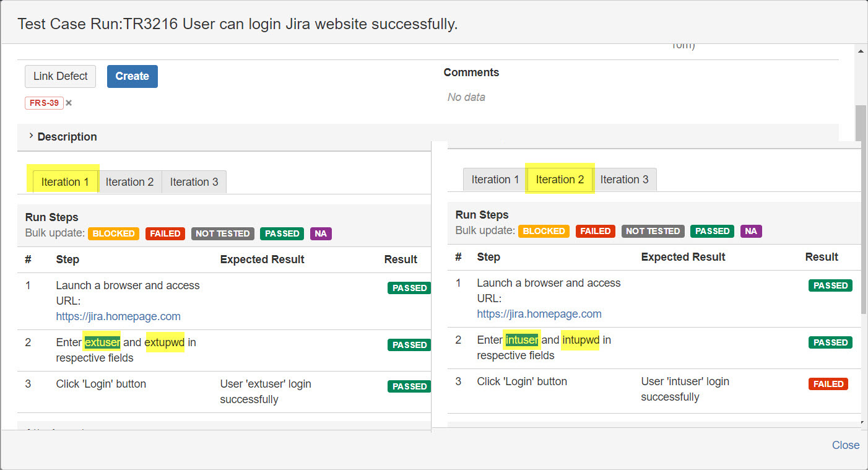Remove the FRS-39 linked defect with x icon
The image size is (868, 470).
click(69, 103)
